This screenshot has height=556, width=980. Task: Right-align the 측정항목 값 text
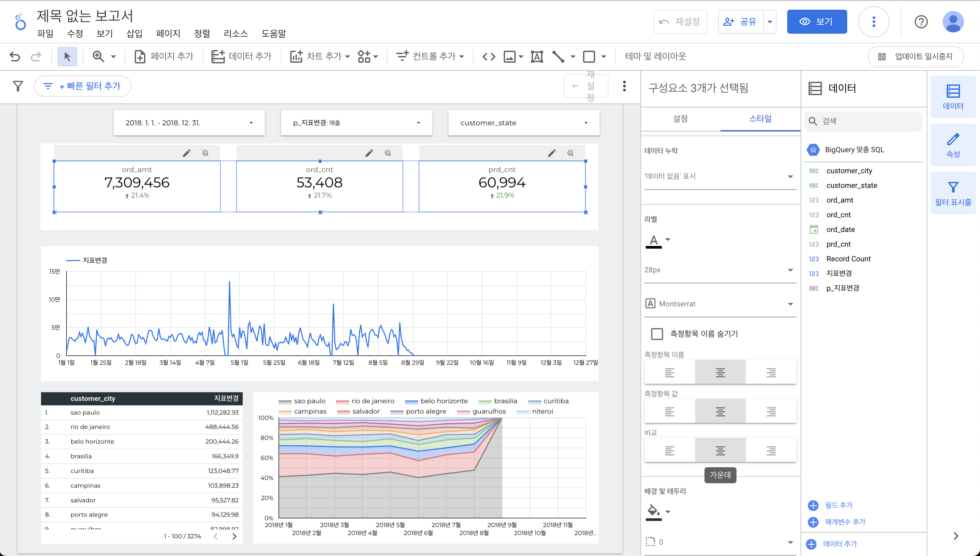click(x=771, y=411)
